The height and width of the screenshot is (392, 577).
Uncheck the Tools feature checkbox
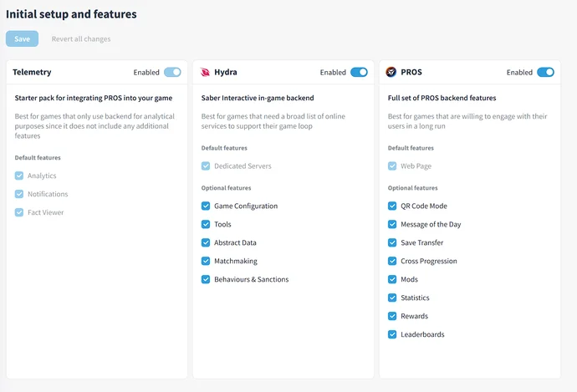[206, 224]
